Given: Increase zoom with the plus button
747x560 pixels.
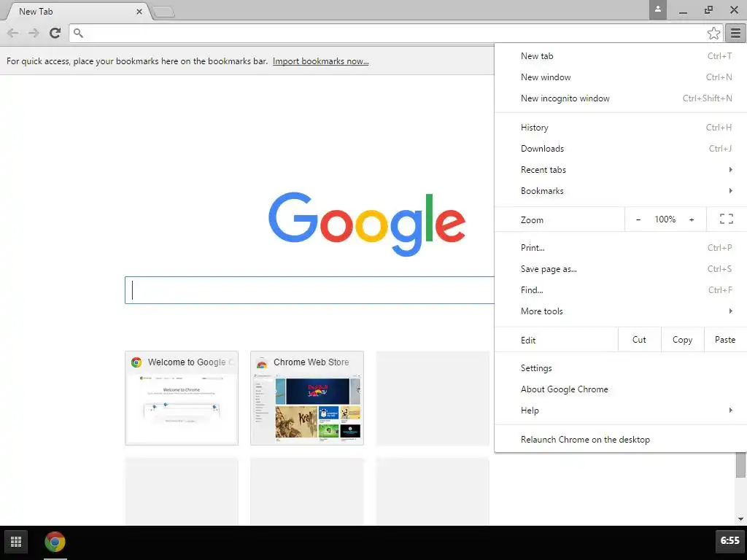Looking at the screenshot, I should [x=692, y=219].
